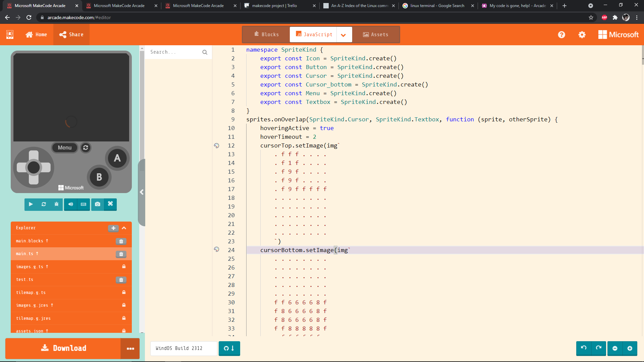Collapse the simulator side panel
Screen dimensions: 644x362
(x=142, y=192)
